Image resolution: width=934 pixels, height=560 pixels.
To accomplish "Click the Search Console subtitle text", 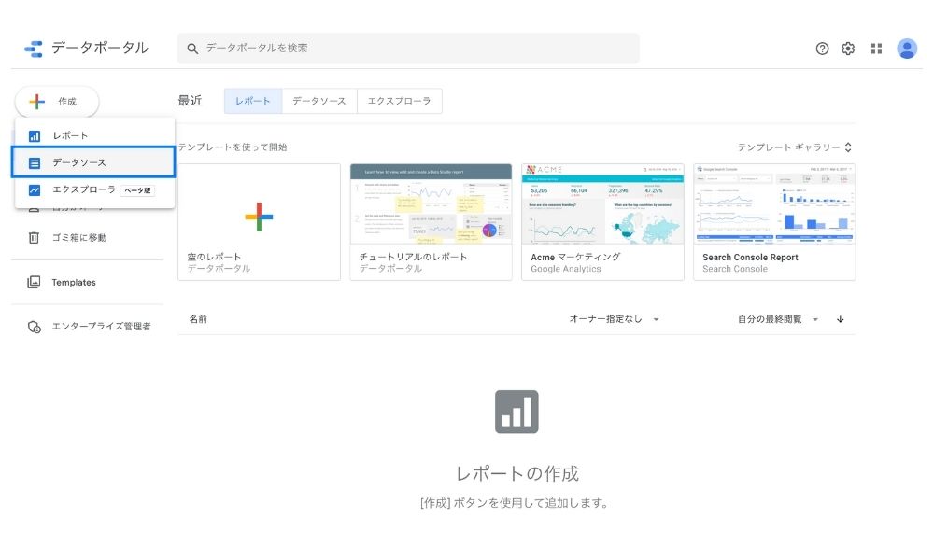I will (735, 269).
